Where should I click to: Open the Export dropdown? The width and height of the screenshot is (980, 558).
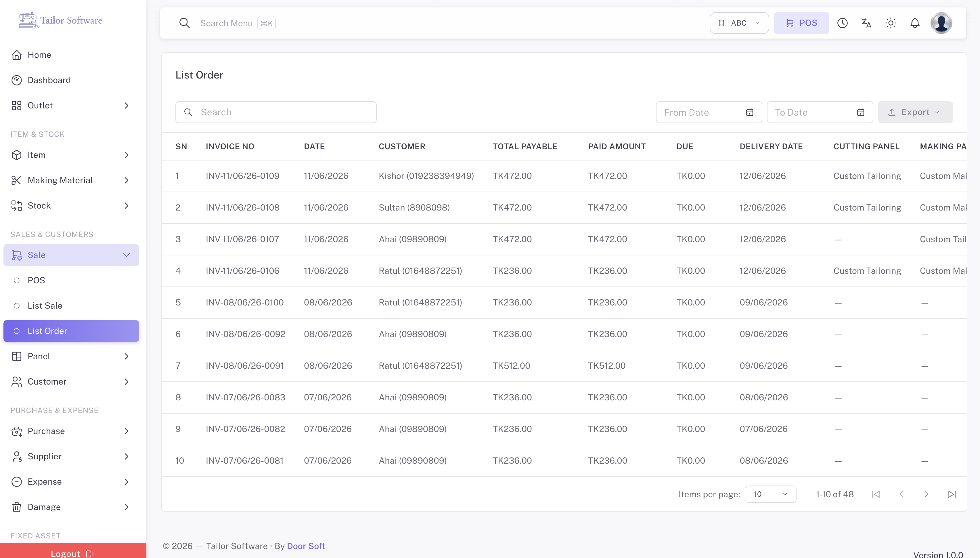915,112
